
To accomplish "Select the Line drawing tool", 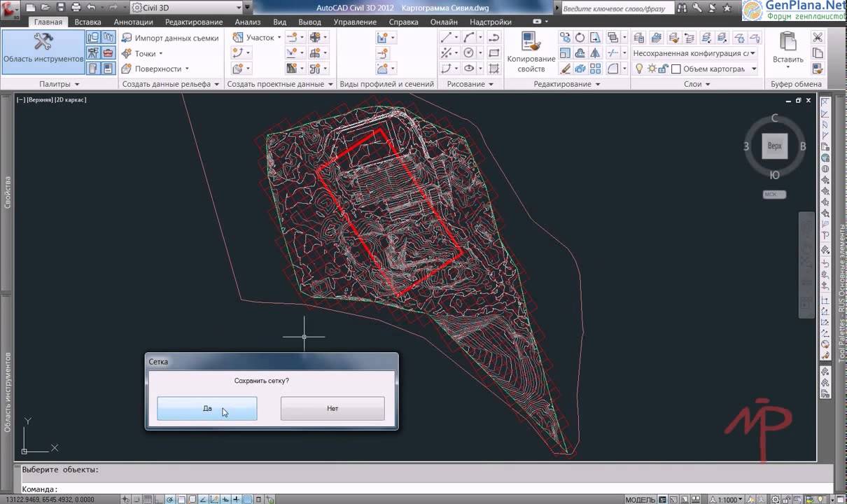I will 446,38.
